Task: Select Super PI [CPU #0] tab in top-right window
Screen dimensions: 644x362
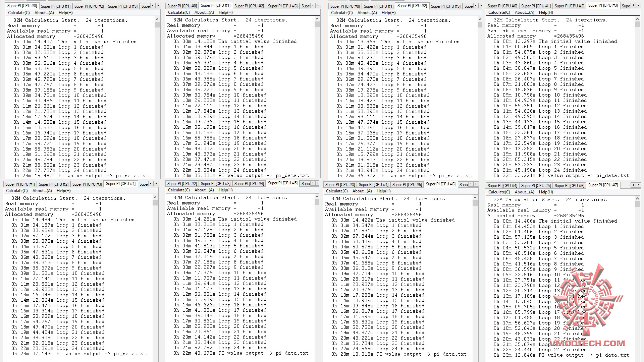Action: (x=502, y=6)
